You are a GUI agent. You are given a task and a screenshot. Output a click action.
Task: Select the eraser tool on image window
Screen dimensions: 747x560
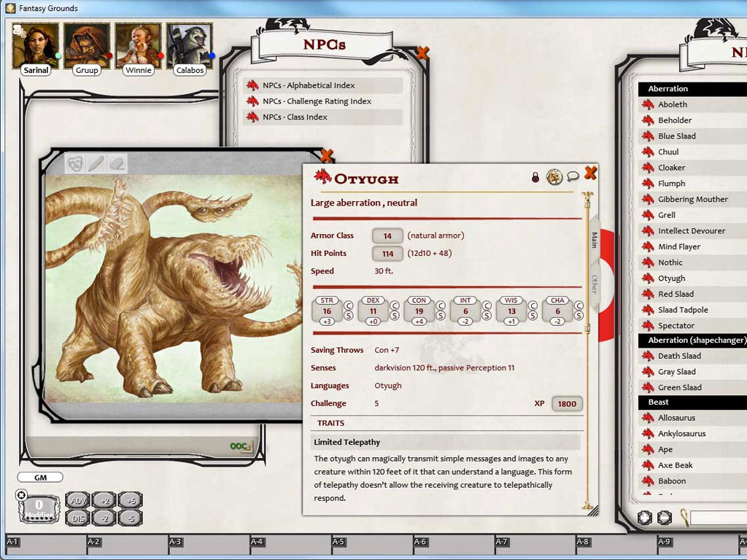tap(117, 163)
